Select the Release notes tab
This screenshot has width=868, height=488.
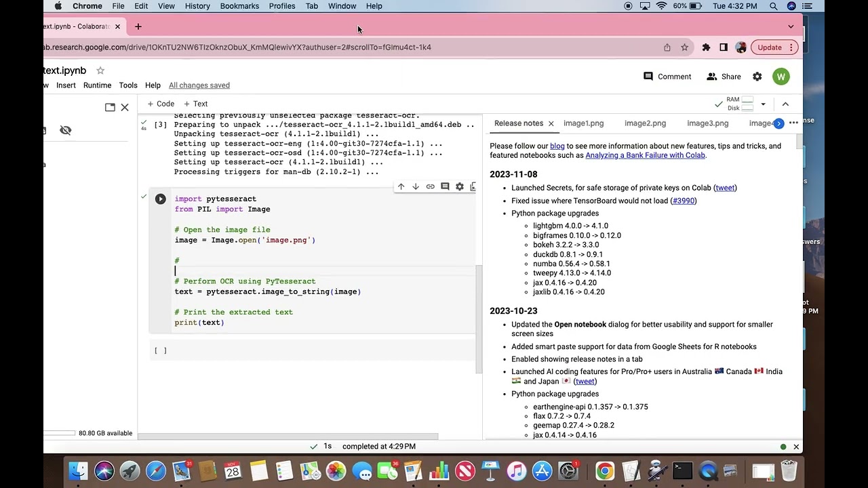click(519, 123)
